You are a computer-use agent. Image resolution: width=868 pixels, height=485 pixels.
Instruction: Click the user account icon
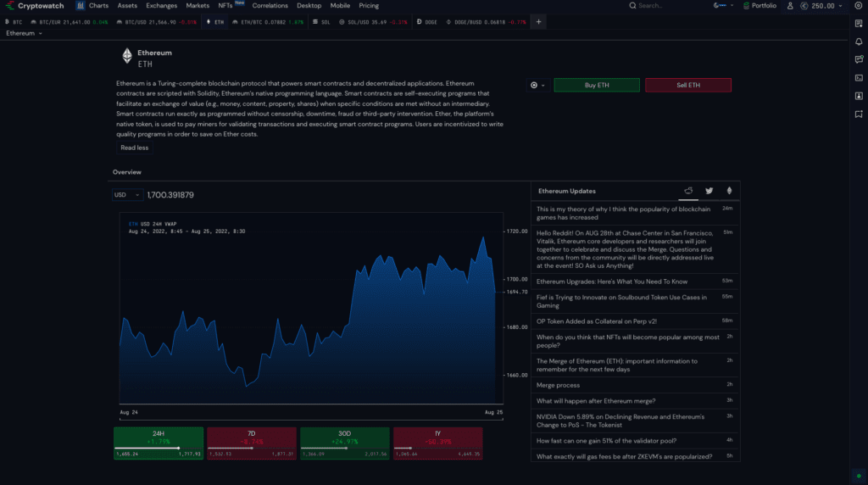tap(790, 6)
